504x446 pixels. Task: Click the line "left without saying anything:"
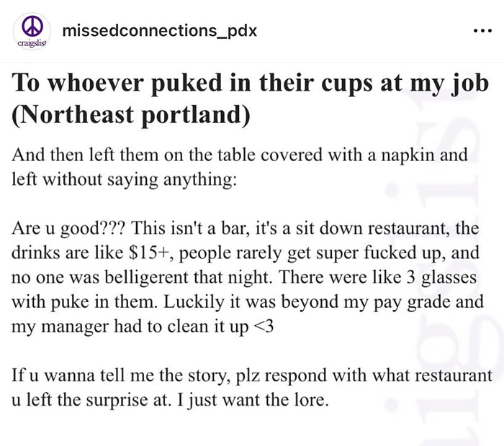(124, 179)
